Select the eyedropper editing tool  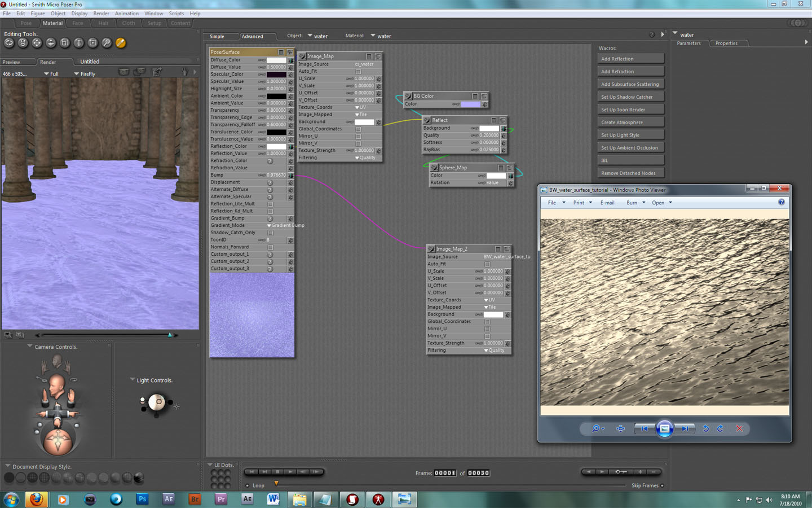[x=121, y=43]
